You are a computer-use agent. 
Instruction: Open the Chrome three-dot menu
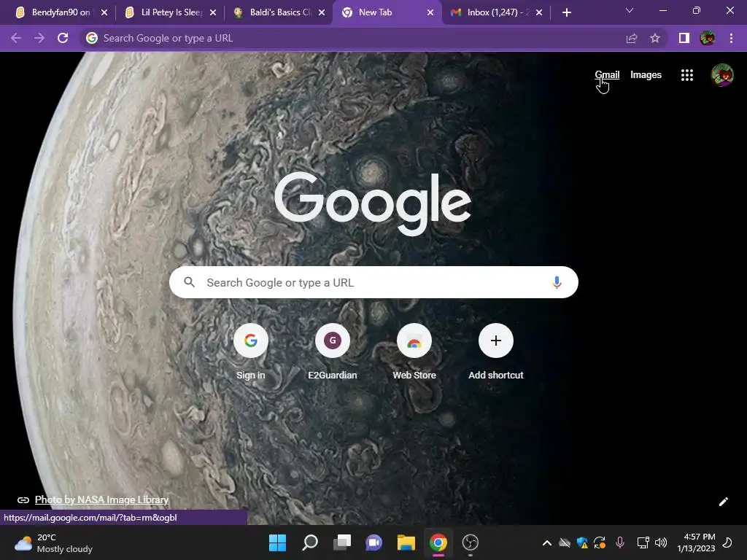[731, 38]
